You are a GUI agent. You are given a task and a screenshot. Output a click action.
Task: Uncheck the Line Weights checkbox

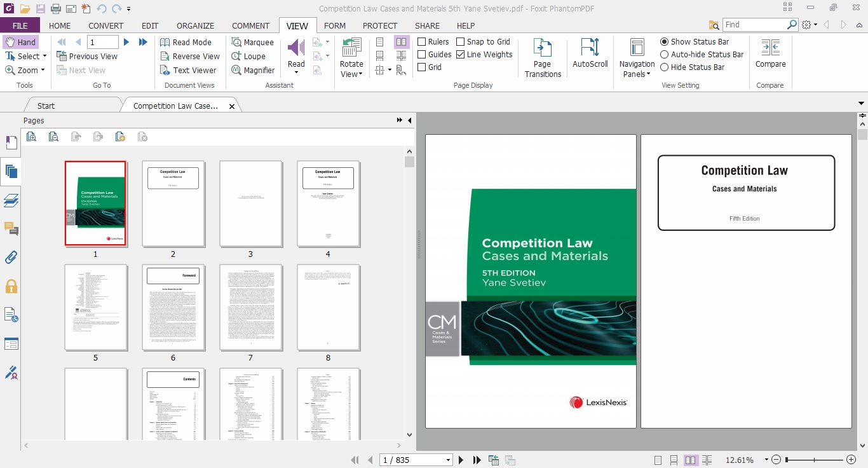point(461,55)
